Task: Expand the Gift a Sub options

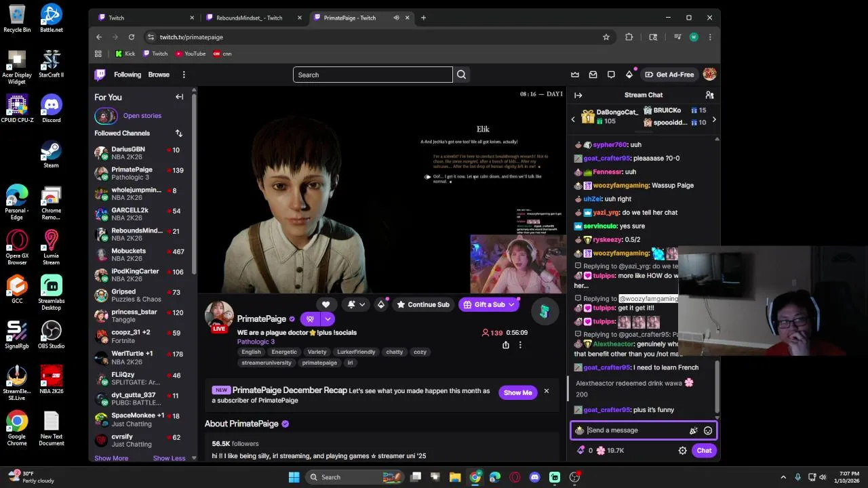Action: pos(511,304)
